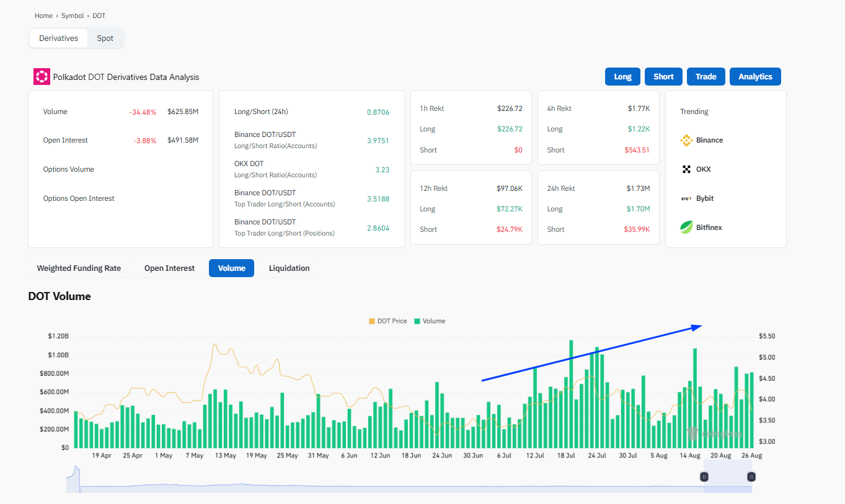845x504 pixels.
Task: Select the Bitfinex icon in Trending
Action: coord(686,227)
